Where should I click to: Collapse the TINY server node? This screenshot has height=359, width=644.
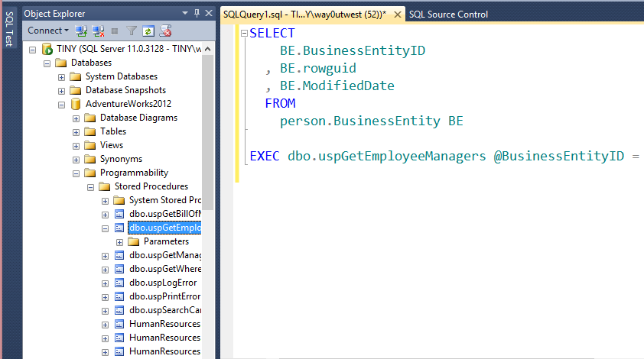32,50
